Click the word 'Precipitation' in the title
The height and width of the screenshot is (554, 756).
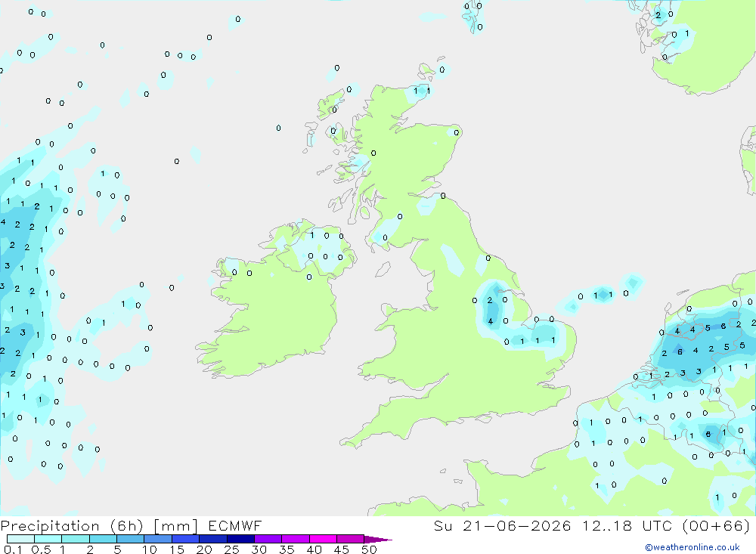[x=50, y=526]
